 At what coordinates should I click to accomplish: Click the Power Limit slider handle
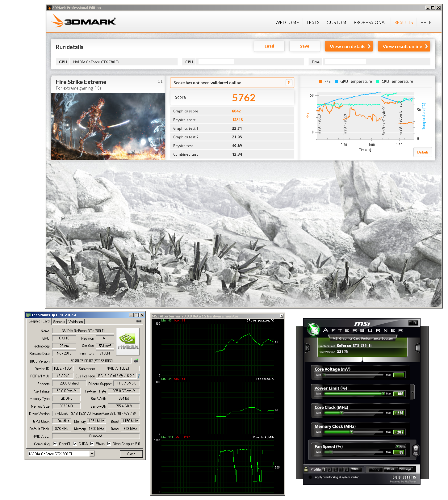[x=383, y=393]
